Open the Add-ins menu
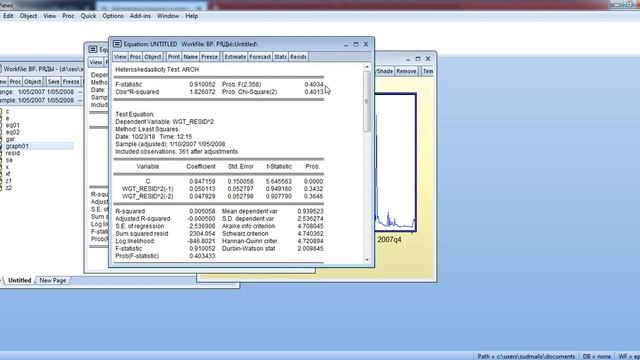Viewport: 640px width, 360px height. (140, 16)
